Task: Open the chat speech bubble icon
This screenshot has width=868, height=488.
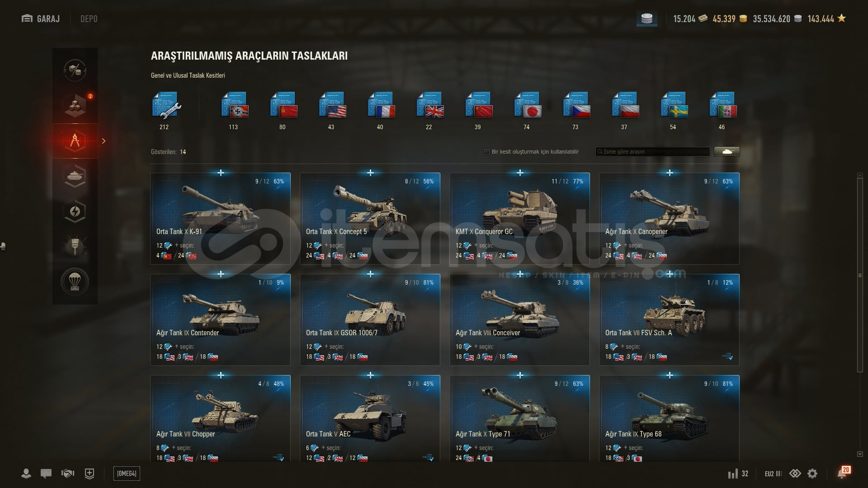Action: (x=46, y=473)
